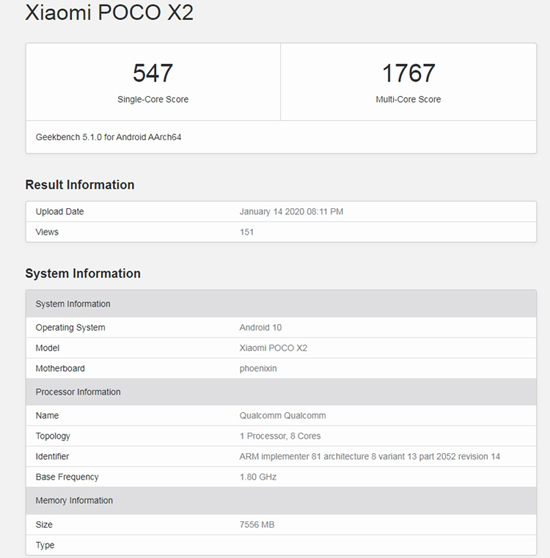Select the single-core score 547
Image resolution: width=550 pixels, height=558 pixels.
[153, 73]
